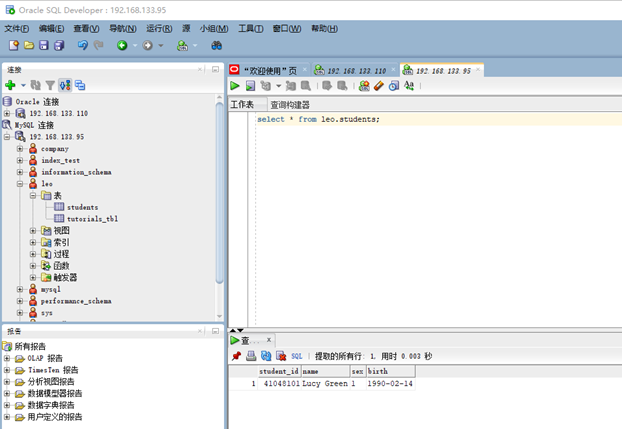This screenshot has height=429, width=622.
Task: Pin the query result with red pin icon
Action: [236, 356]
